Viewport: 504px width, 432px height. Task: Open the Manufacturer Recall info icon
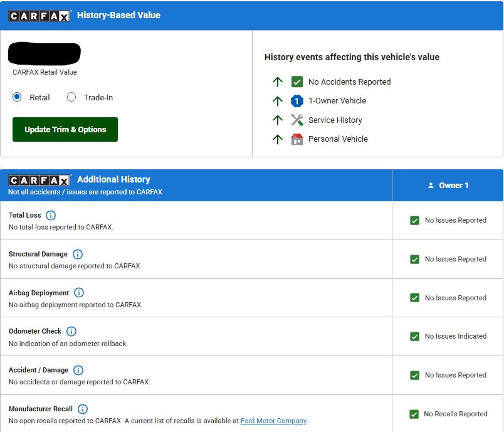(x=83, y=409)
